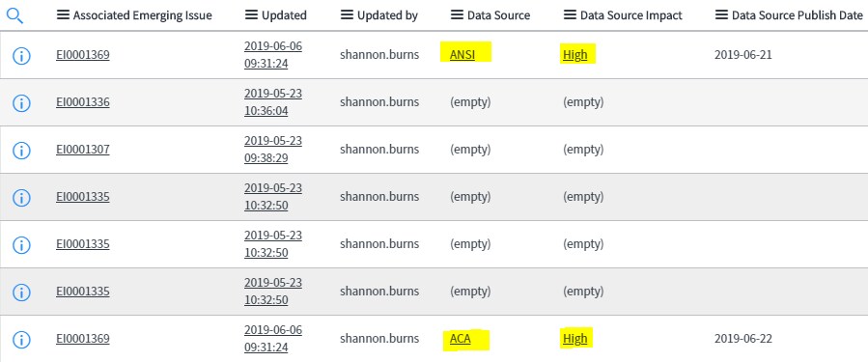
Task: Open Updated column menu icon
Action: pos(251,15)
